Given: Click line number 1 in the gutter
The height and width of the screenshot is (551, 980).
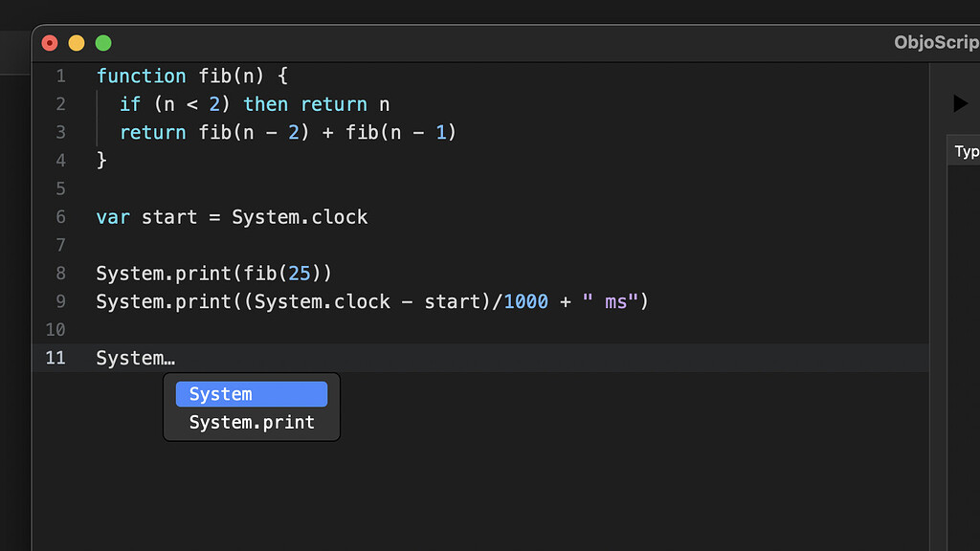Looking at the screenshot, I should [x=60, y=76].
